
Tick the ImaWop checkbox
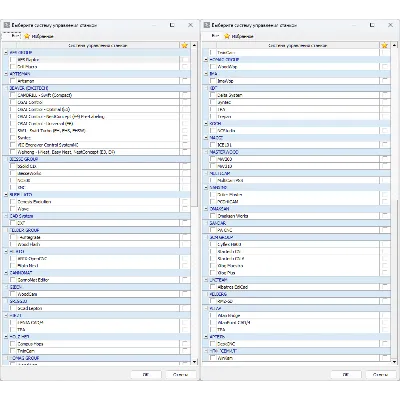[x=213, y=81]
